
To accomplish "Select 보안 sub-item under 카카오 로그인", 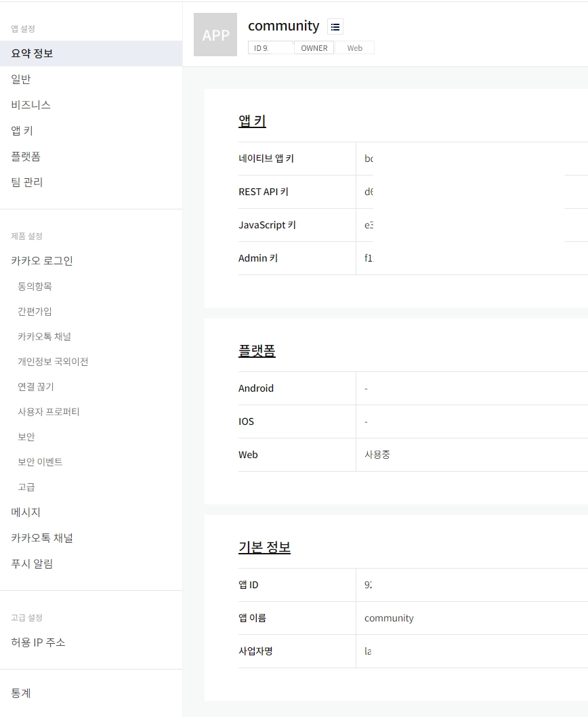I will (26, 436).
